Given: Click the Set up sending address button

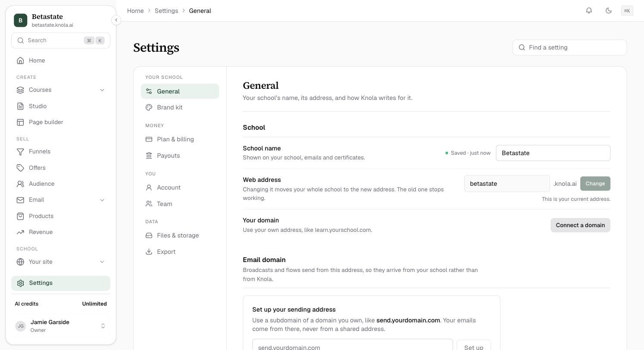Looking at the screenshot, I should (x=473, y=346).
